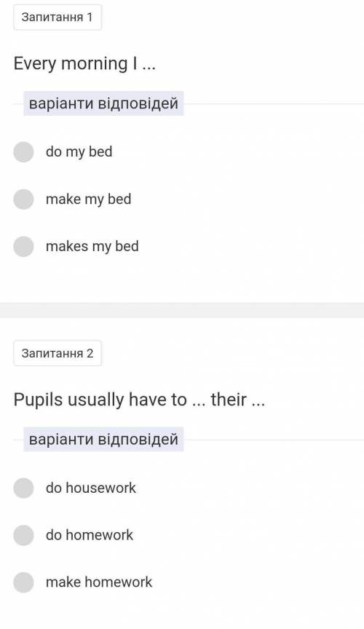Click 'варіанти відповідей' label of question 1
The image size is (364, 629).
coord(103,103)
